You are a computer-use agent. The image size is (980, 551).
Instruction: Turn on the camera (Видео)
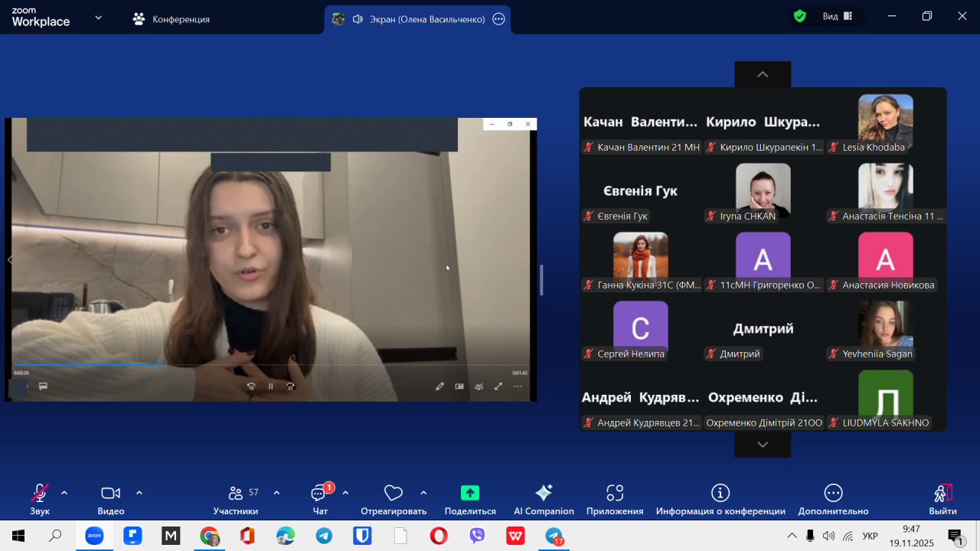[x=111, y=493]
